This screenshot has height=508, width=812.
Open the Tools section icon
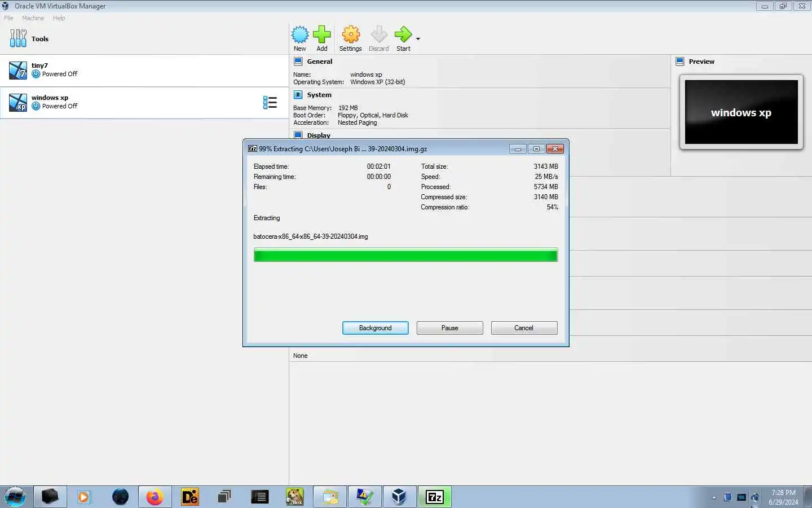click(18, 38)
